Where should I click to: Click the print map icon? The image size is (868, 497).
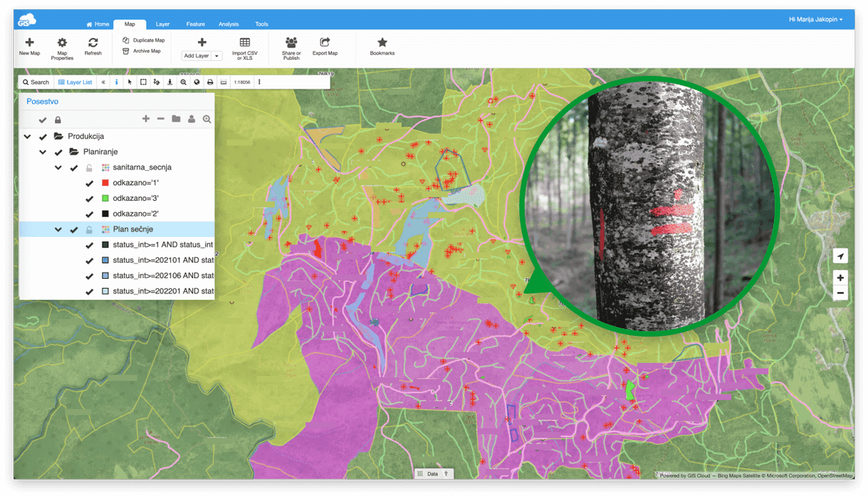pos(210,82)
